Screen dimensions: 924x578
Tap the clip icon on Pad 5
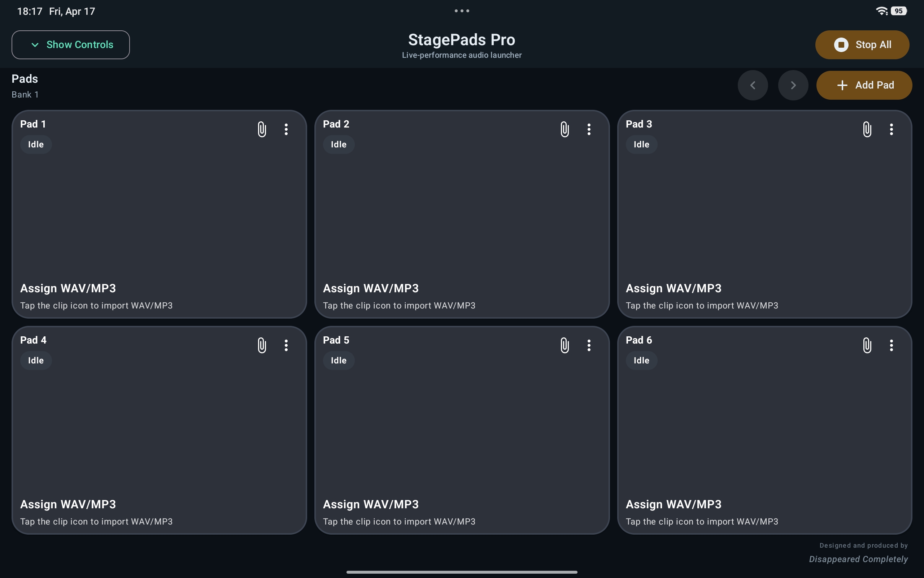point(565,345)
